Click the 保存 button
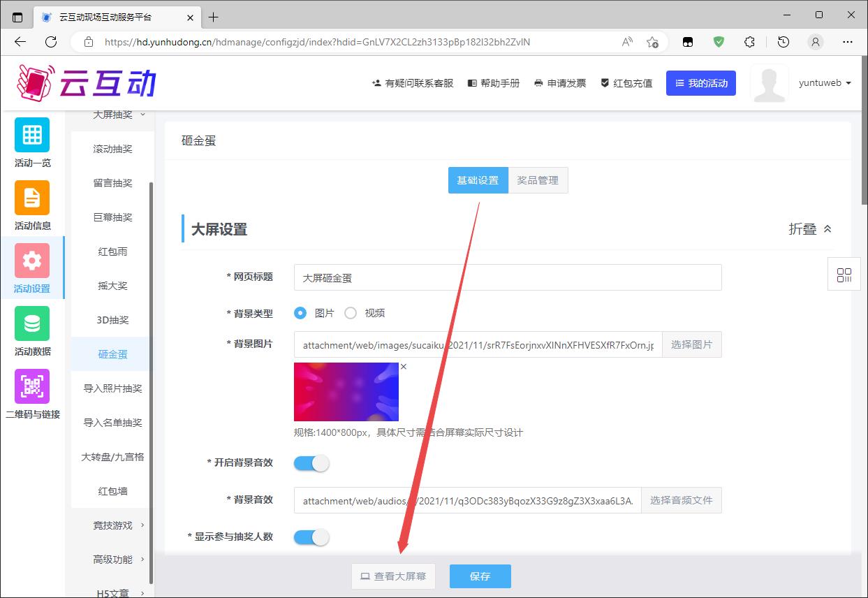The width and height of the screenshot is (868, 598). (x=480, y=576)
